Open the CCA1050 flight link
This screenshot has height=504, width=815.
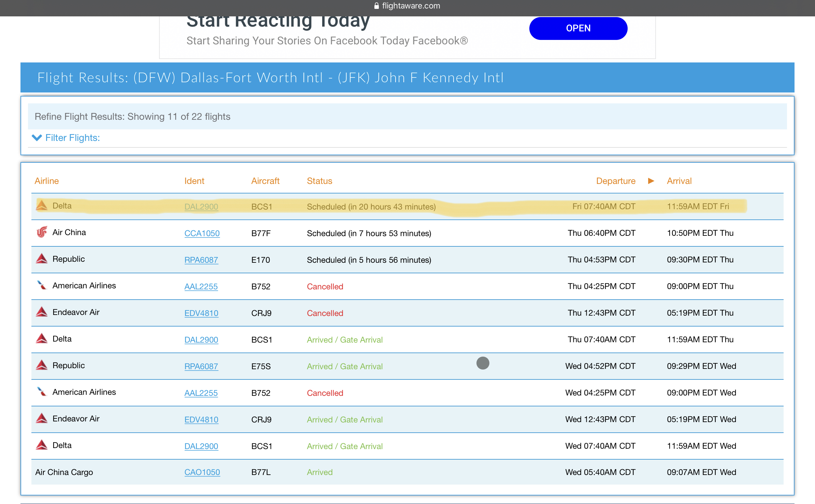[202, 233]
